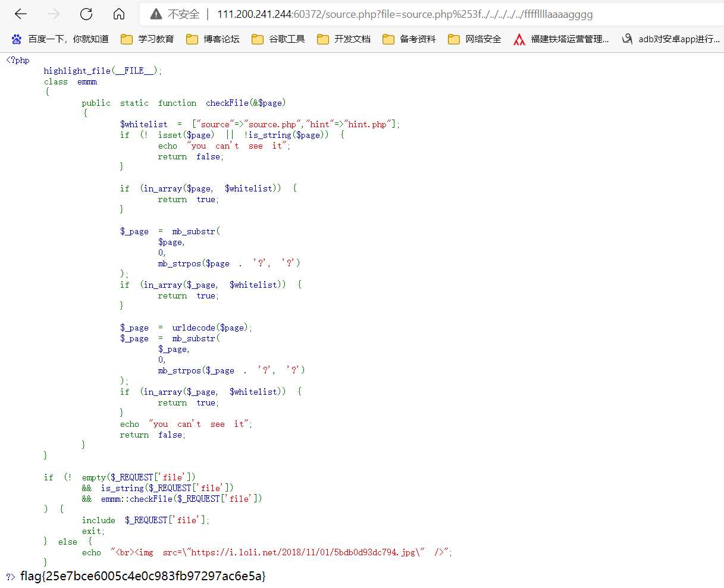Click the not-secure warning triangle icon
This screenshot has height=588, width=724.
(156, 14)
